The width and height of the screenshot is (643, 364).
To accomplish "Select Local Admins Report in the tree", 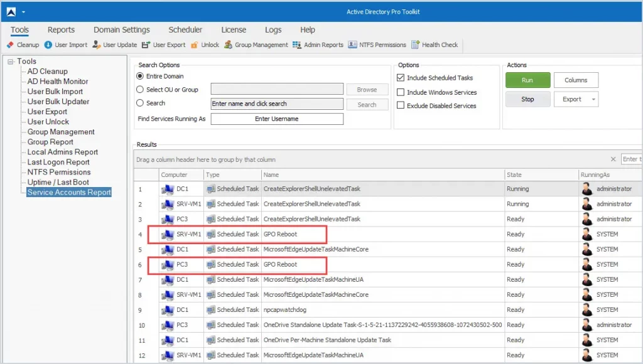I will tap(63, 152).
